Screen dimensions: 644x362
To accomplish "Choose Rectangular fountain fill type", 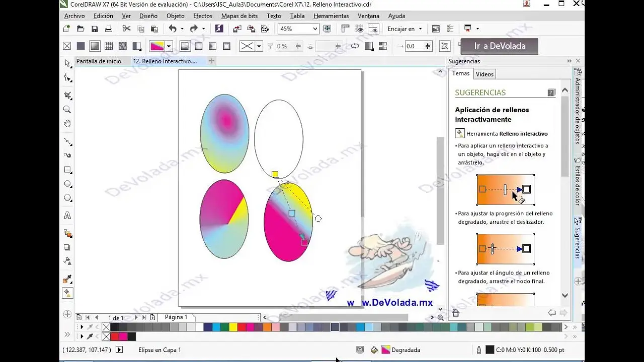I will [x=227, y=46].
